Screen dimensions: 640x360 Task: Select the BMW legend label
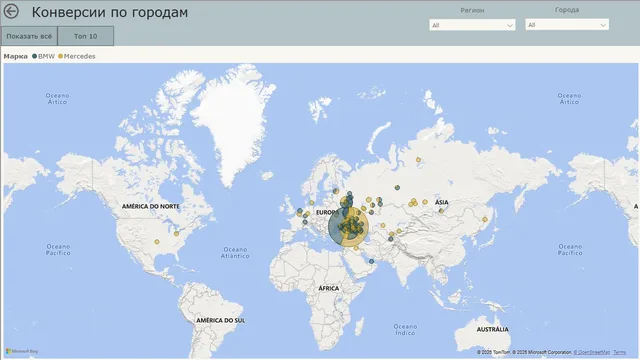coord(46,56)
